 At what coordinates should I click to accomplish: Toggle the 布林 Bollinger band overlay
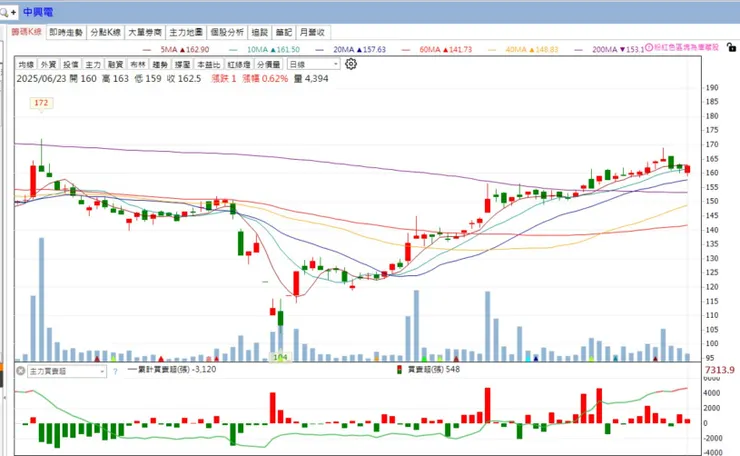pos(138,64)
